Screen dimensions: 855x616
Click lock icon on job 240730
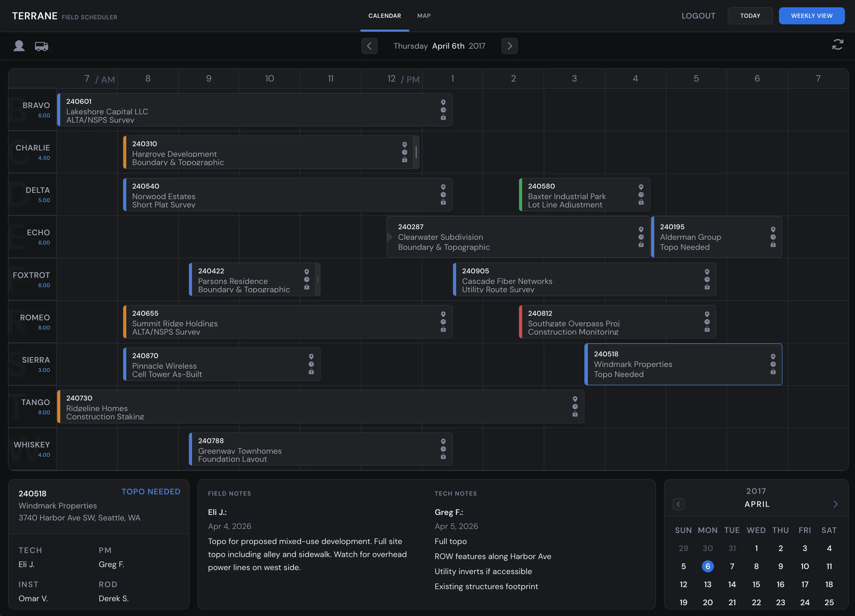pos(574,414)
